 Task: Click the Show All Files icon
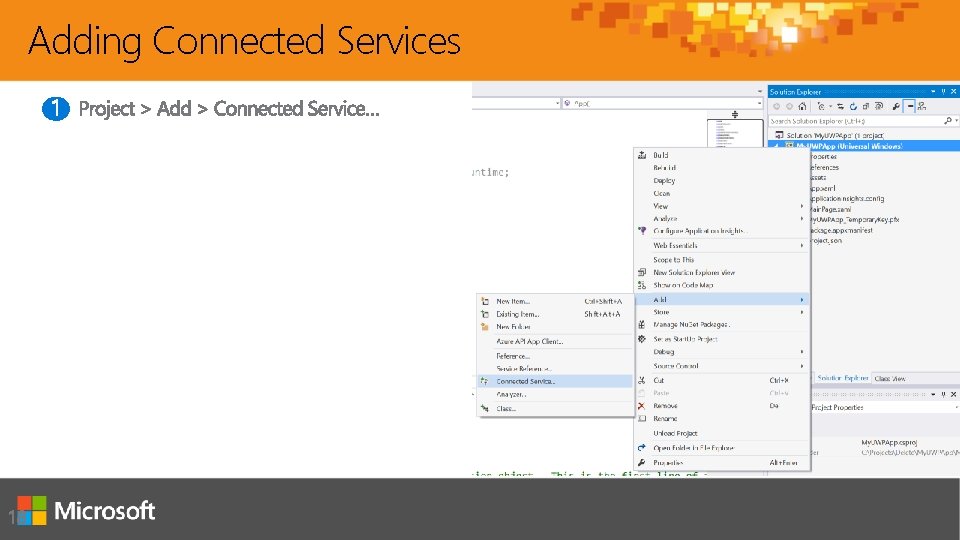point(879,107)
